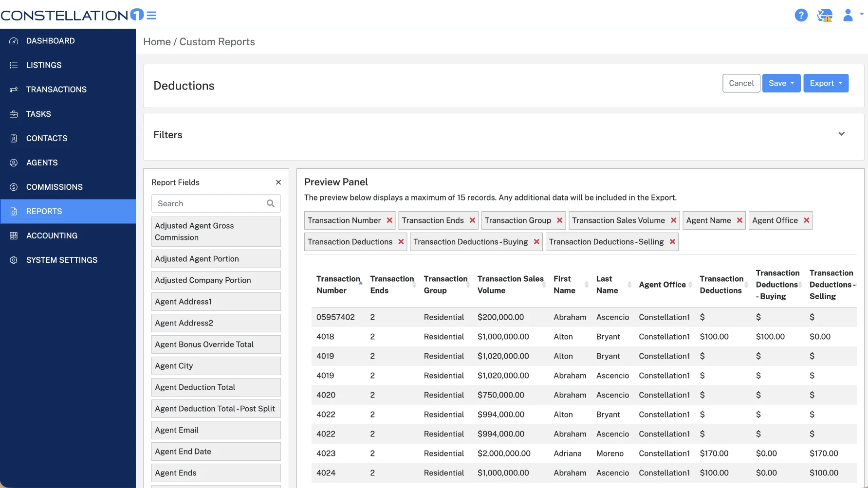Open the user profile icon menu
The width and height of the screenshot is (868, 488).
(848, 15)
